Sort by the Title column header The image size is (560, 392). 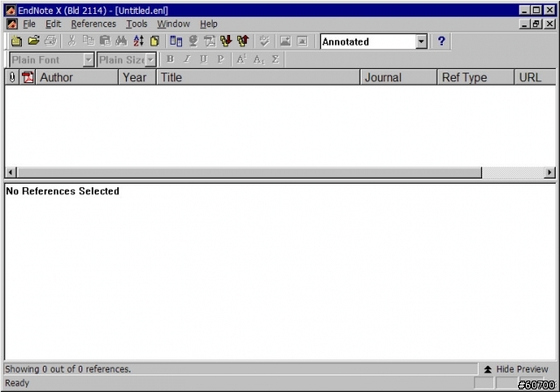pyautogui.click(x=258, y=77)
